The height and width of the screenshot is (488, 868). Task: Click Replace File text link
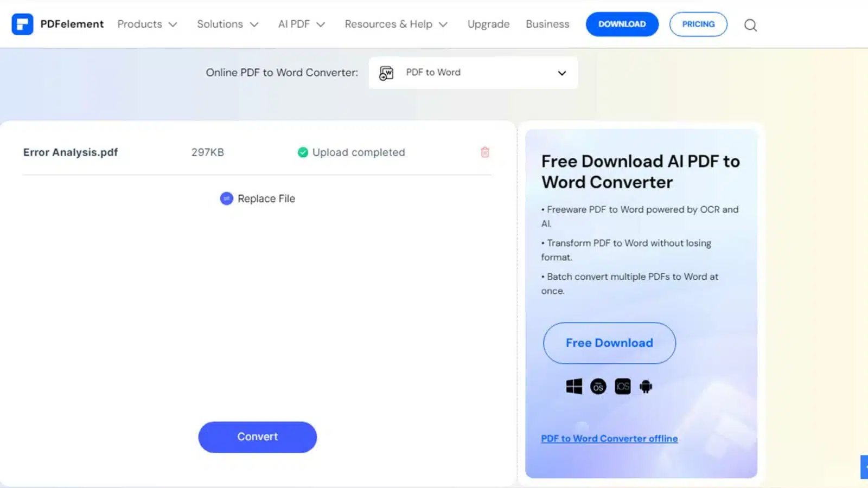tap(266, 198)
